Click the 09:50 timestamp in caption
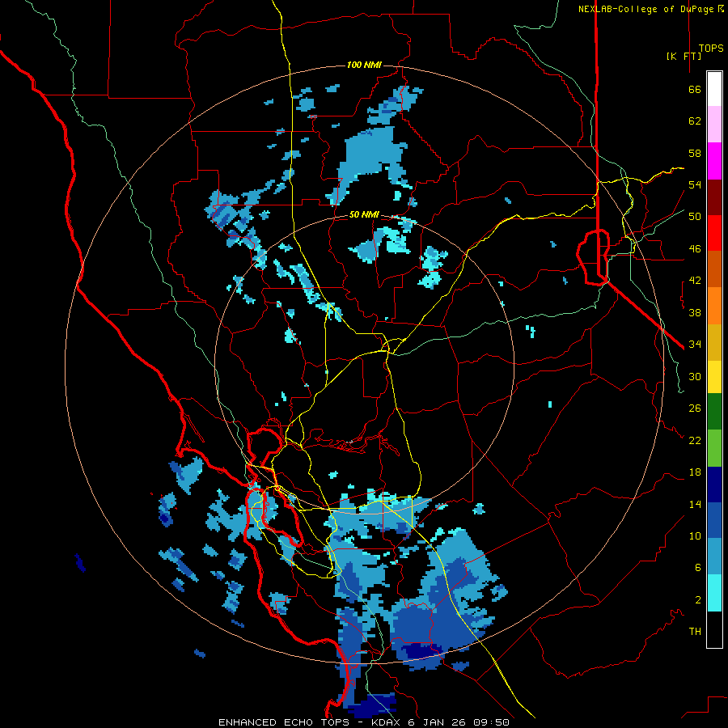 pos(491,722)
